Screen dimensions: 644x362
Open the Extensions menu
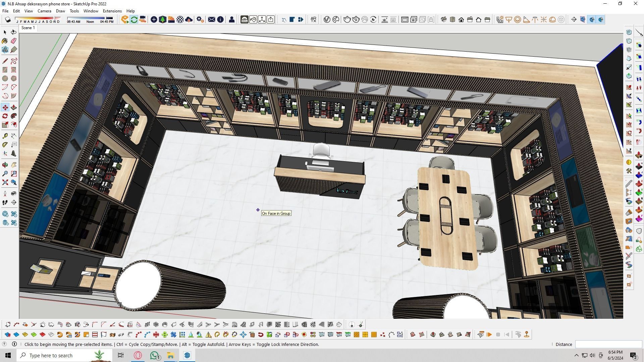(112, 11)
